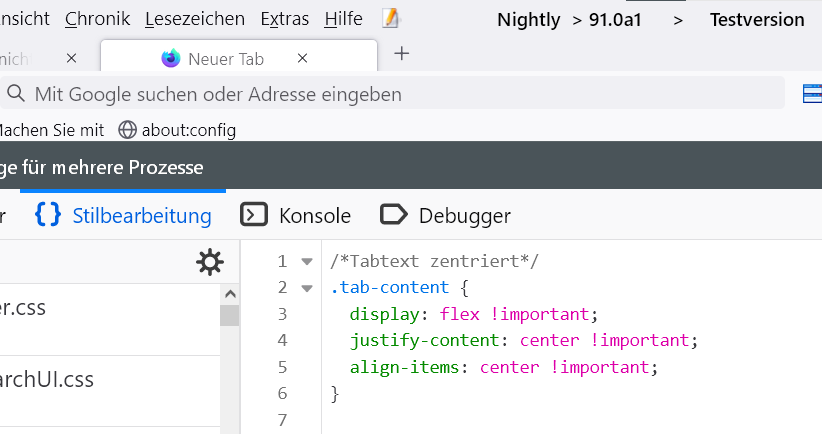Switch to the Konsole tab

point(314,215)
